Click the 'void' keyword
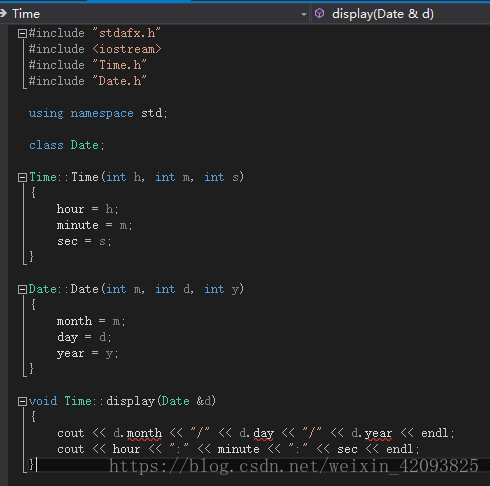Viewport: 490px width, 486px height. [x=43, y=401]
